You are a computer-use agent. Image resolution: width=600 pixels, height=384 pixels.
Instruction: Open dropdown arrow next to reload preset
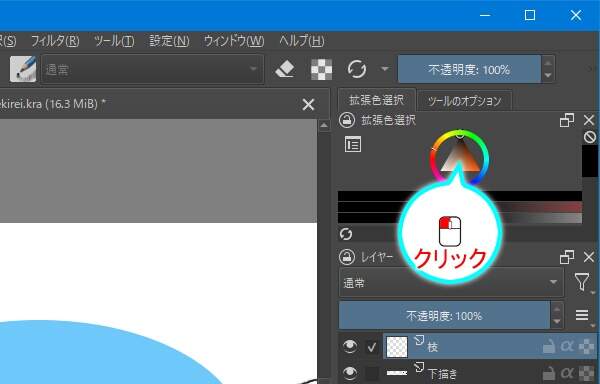tap(385, 69)
